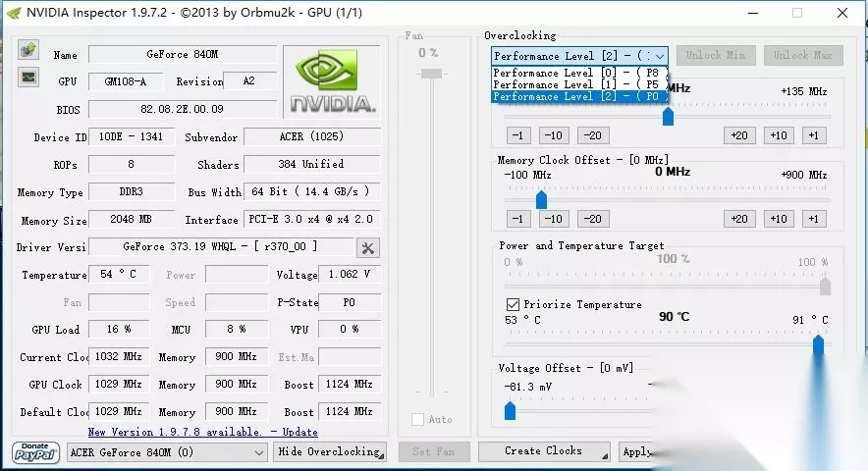
Task: Enable the Auto fan checkbox
Action: 418,420
